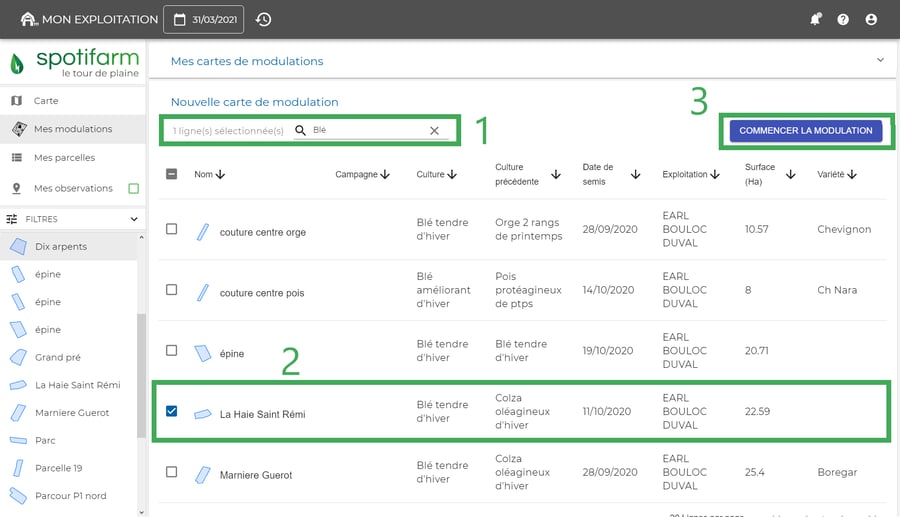This screenshot has height=517, width=900.
Task: Collapse the Filtres section
Action: click(134, 219)
